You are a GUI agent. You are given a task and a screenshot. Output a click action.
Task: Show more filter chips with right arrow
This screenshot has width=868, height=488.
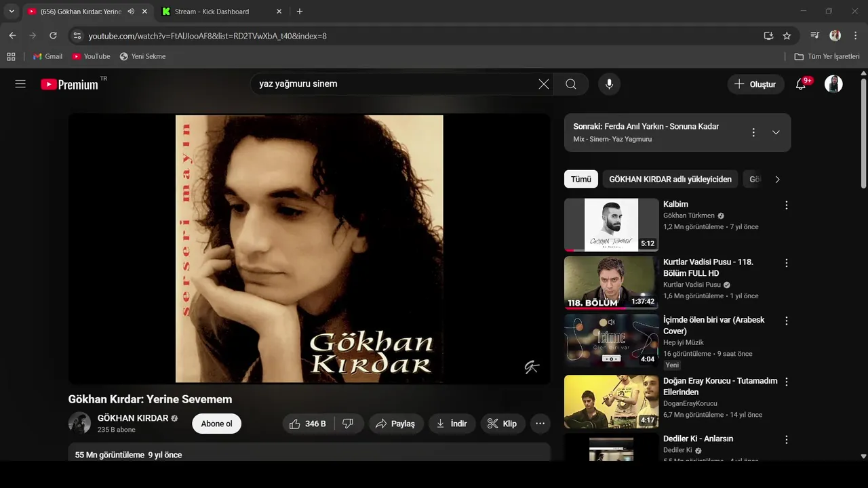[777, 179]
